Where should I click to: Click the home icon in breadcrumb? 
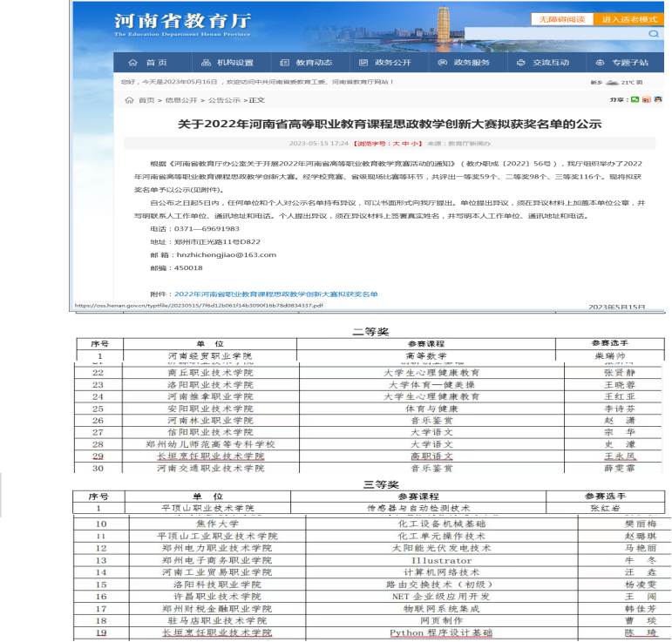point(129,100)
